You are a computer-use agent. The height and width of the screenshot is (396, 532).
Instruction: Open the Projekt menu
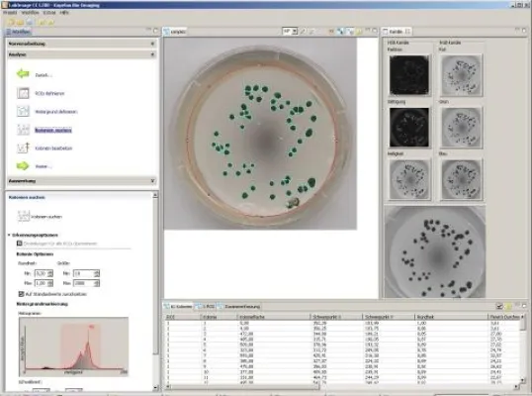(10, 12)
